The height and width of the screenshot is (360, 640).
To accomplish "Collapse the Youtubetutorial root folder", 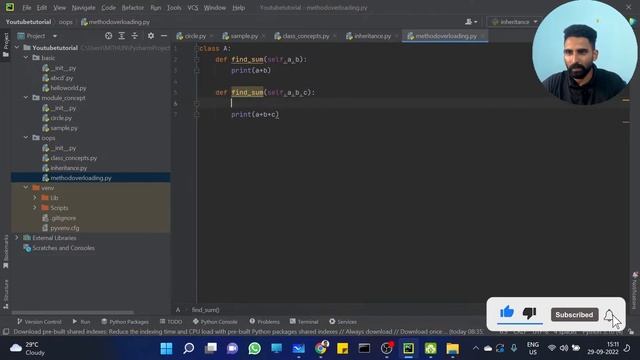I will coord(17,48).
